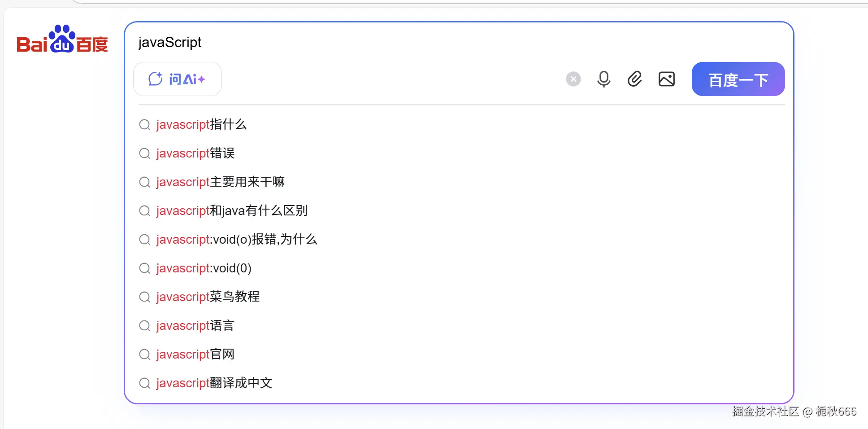Pick suggestion javascript和java有什么区别
The height and width of the screenshot is (429, 868).
tap(232, 210)
